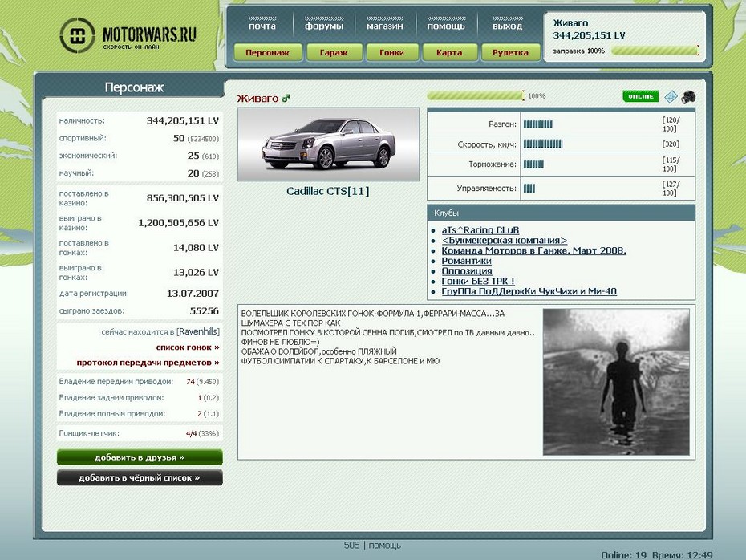The width and height of the screenshot is (746, 560).
Task: Click the помощь link in the footer
Action: click(x=384, y=546)
